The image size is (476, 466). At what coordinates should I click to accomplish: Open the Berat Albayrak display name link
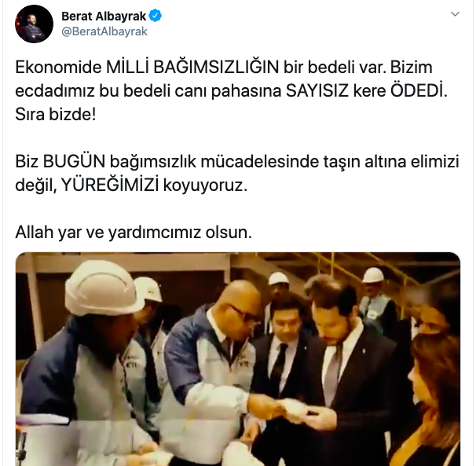pyautogui.click(x=104, y=16)
